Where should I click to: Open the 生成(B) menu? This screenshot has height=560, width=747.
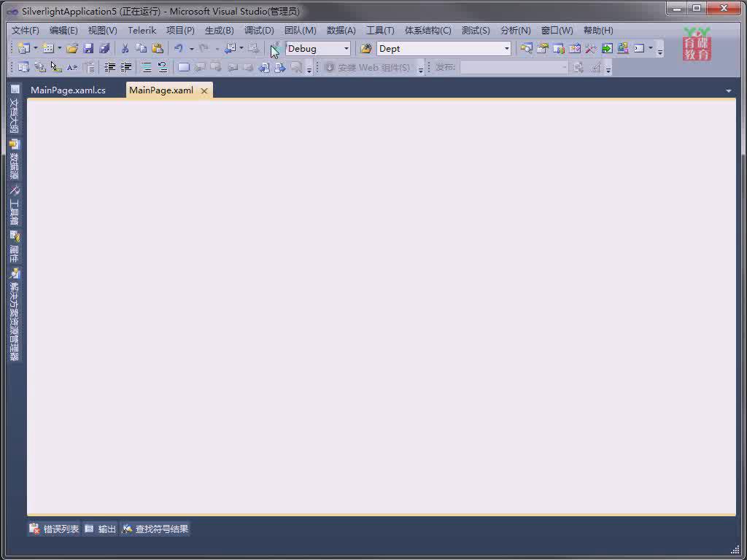point(219,31)
